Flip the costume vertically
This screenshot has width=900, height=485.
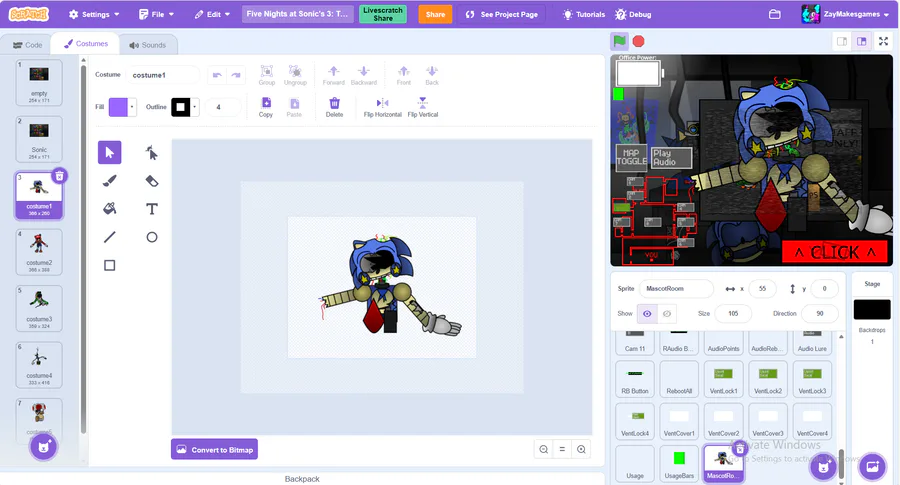point(422,107)
